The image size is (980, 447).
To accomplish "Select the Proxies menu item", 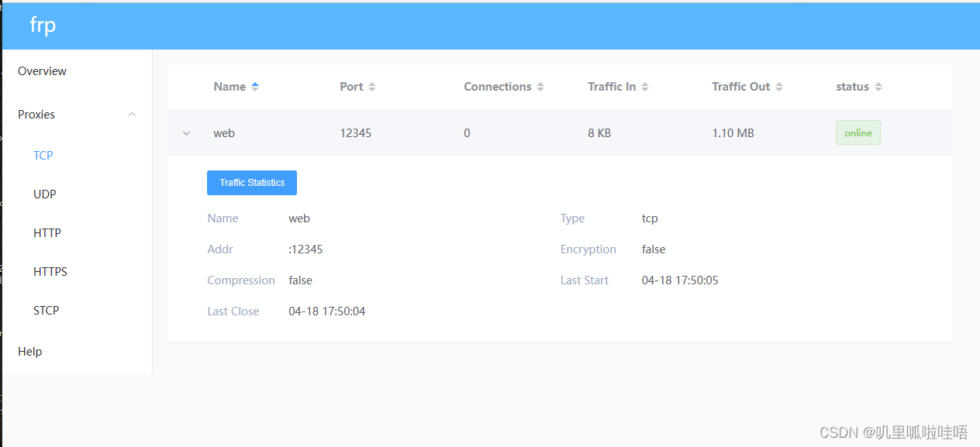I will pyautogui.click(x=77, y=115).
